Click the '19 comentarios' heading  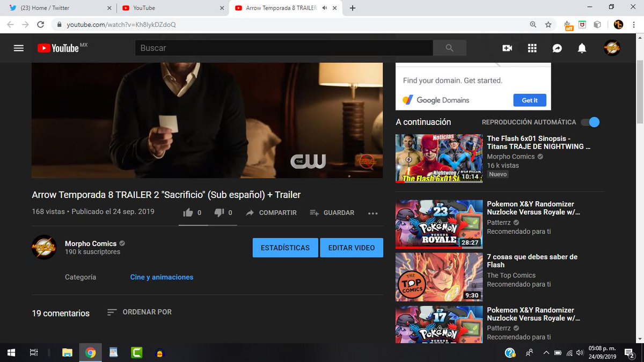(61, 313)
